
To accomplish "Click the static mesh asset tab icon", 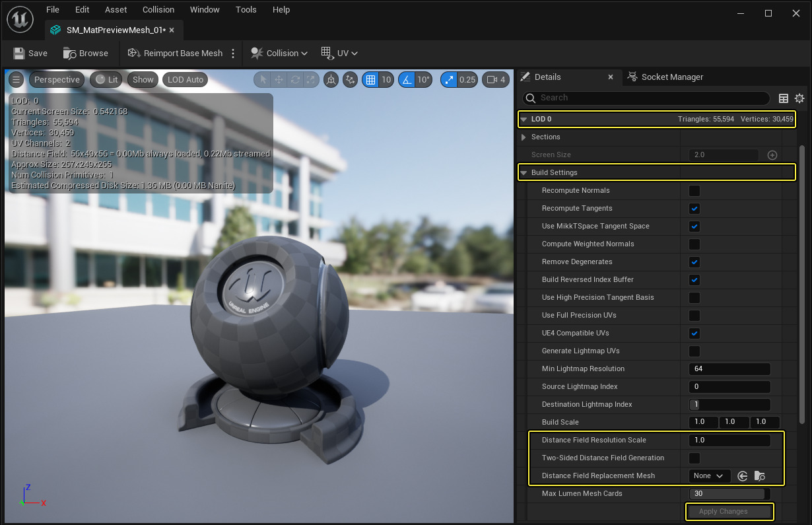I will [55, 30].
